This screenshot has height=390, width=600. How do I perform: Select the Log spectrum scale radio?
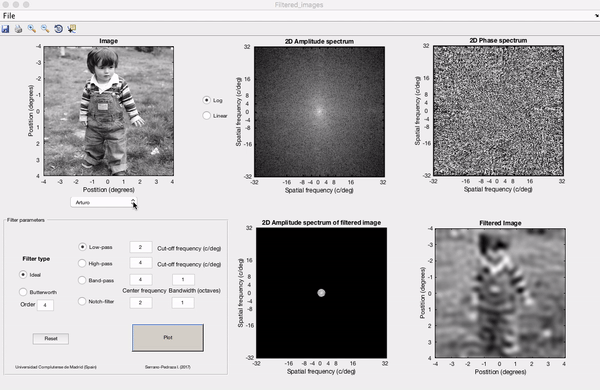pyautogui.click(x=207, y=100)
